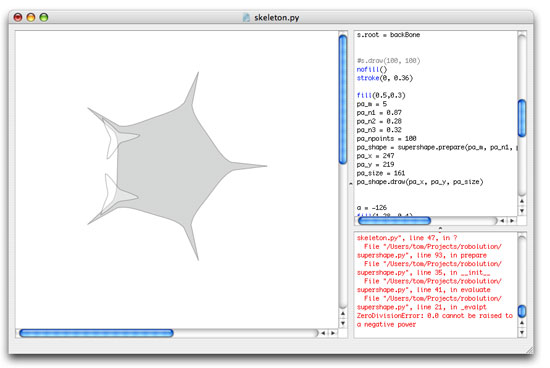Zoom the window with the green button

click(44, 17)
